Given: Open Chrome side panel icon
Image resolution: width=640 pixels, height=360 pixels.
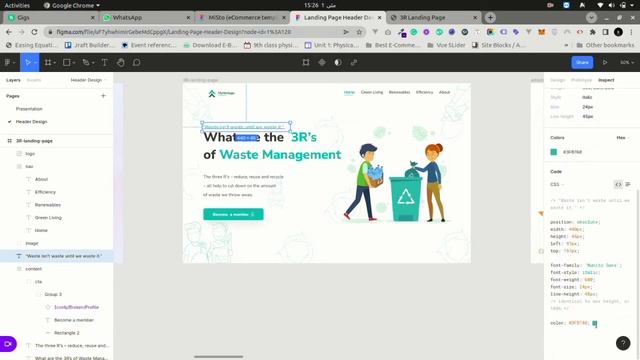Looking at the screenshot, I should click(605, 32).
